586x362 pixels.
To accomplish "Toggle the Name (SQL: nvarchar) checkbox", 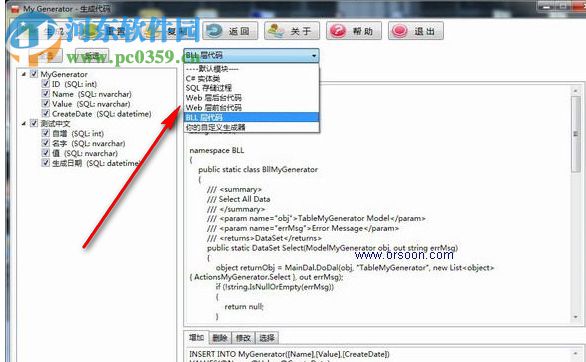I will (46, 93).
